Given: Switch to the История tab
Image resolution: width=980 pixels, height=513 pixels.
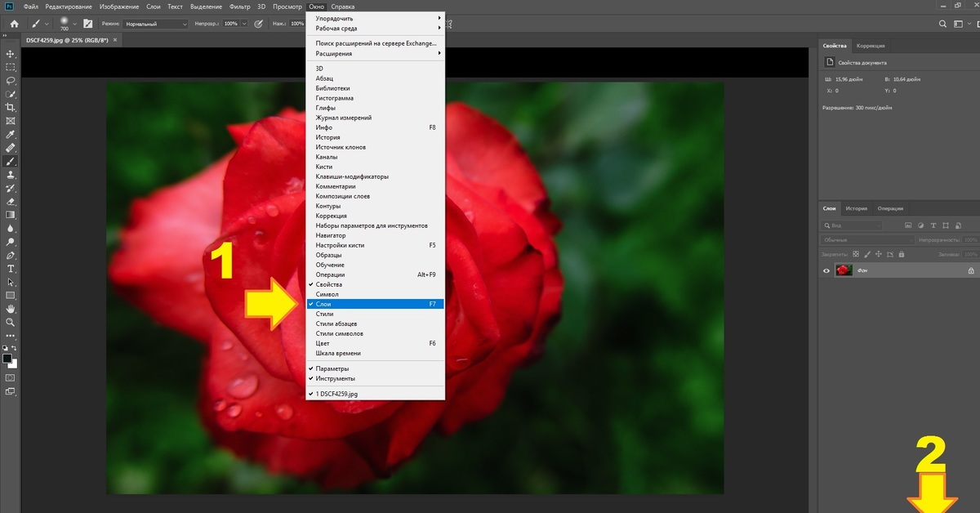Looking at the screenshot, I should tap(857, 208).
